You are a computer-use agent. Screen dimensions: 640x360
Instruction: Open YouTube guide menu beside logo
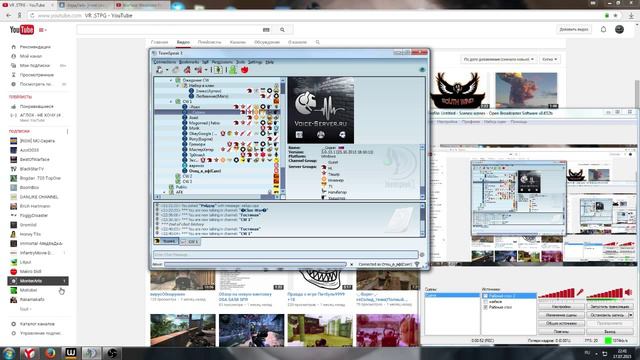[42, 30]
